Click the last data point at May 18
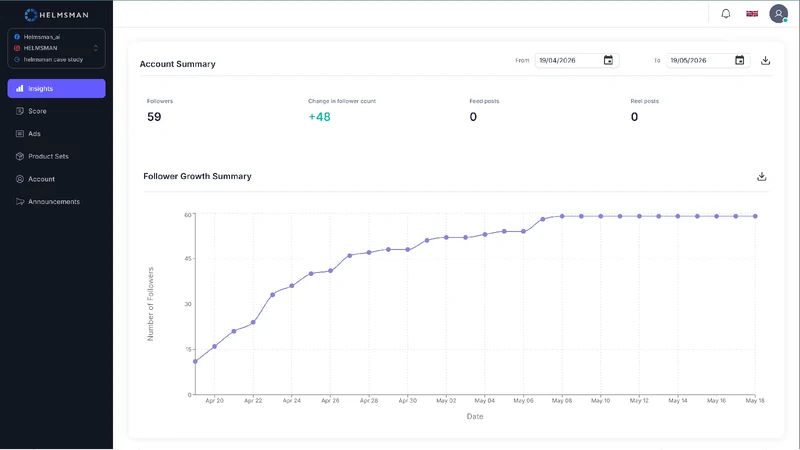Screen dimensions: 800x450 click(x=755, y=216)
